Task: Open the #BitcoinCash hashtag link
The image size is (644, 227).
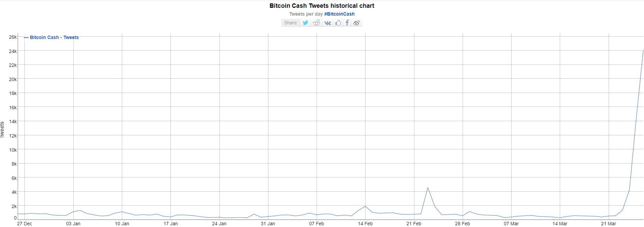Action: coord(339,14)
